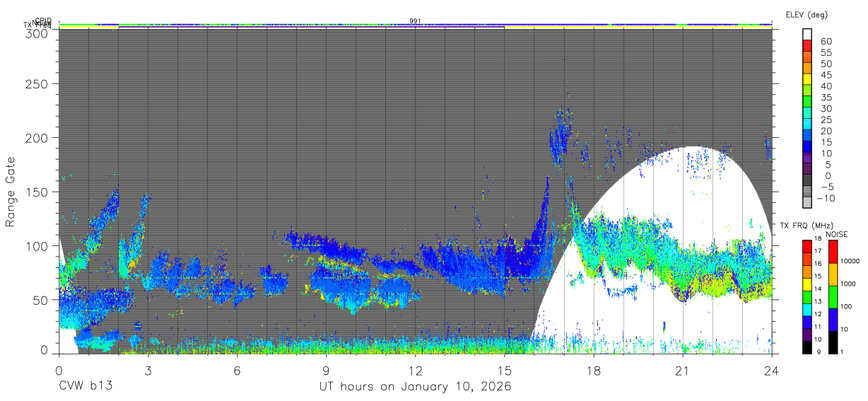
Task: Click the red swatch in ELEV colorbar
Action: pos(808,46)
